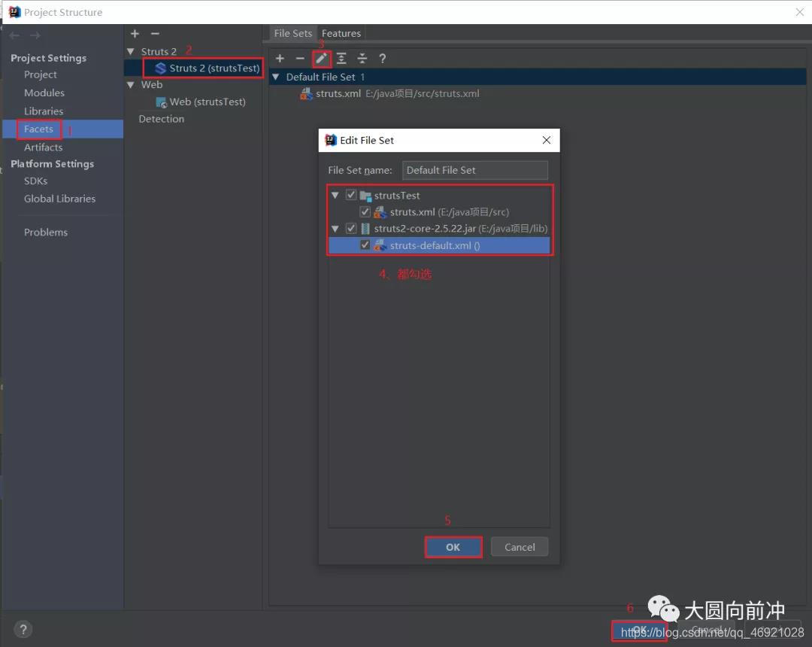This screenshot has width=812, height=647.
Task: Collapse the Default File Set tree node
Action: [x=276, y=77]
